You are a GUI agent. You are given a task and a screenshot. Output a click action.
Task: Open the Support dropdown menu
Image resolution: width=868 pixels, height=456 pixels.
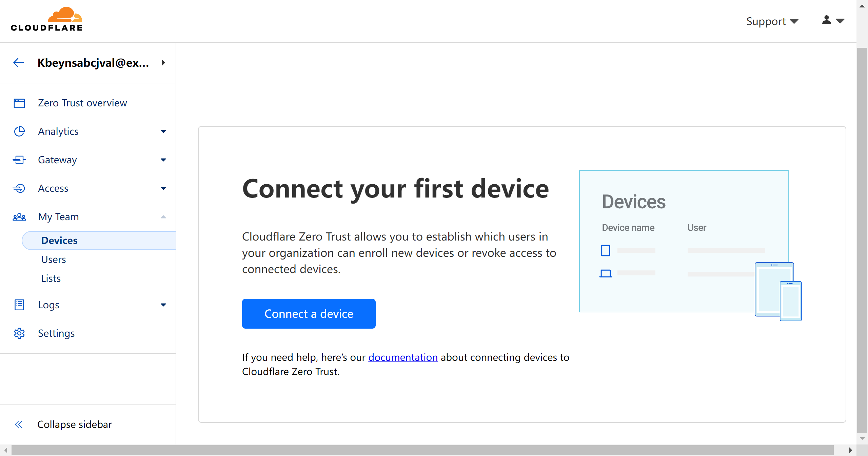pos(772,21)
